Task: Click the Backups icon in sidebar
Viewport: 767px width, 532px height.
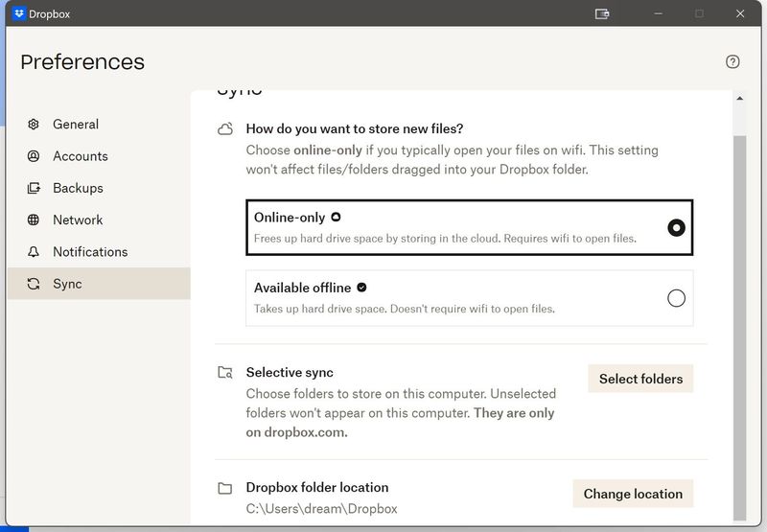Action: pos(34,188)
